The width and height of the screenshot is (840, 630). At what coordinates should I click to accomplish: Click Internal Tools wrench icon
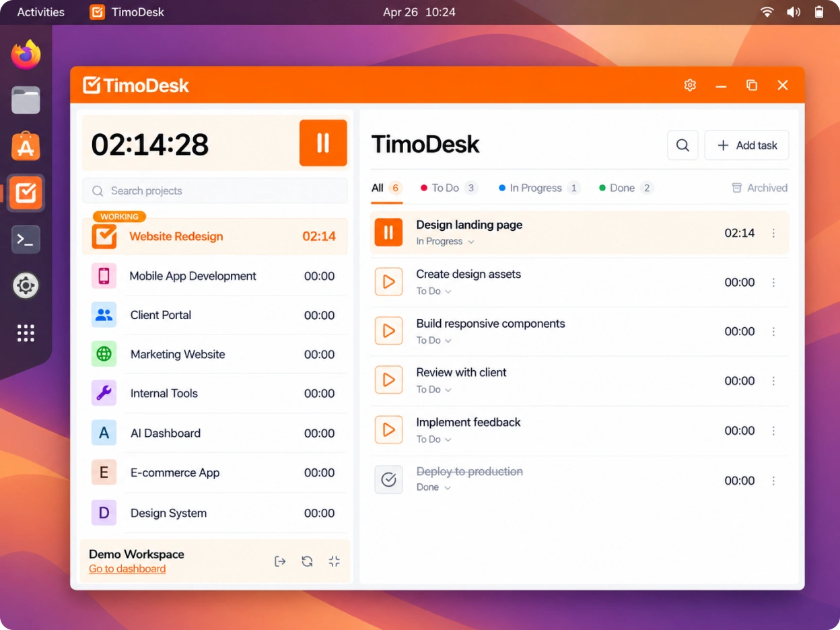coord(104,393)
